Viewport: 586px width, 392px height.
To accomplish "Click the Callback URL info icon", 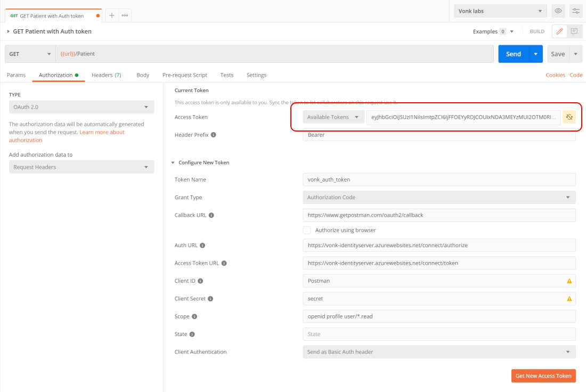I will 211,215.
